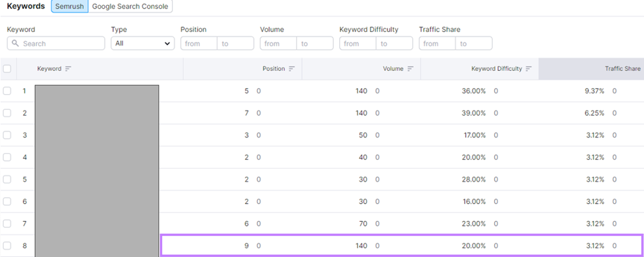Click the Keyword Difficulty 'from' field
The width and height of the screenshot is (644, 257).
tap(357, 44)
